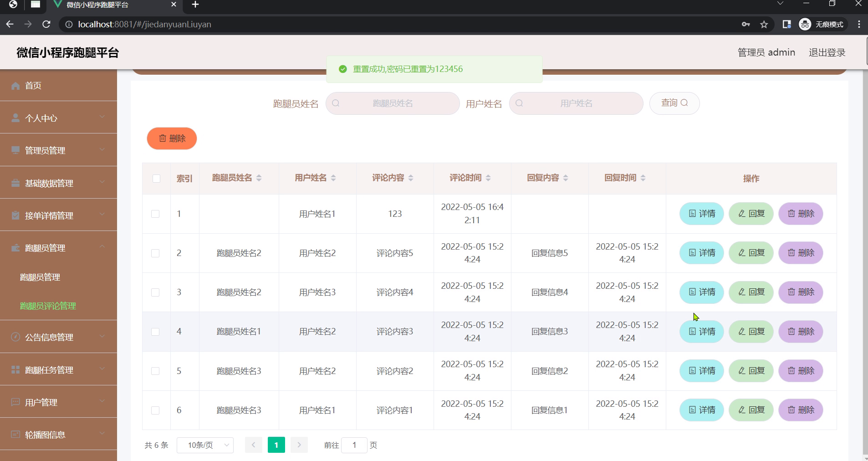
Task: Sort by 评论内容 column arrows
Action: click(x=411, y=178)
